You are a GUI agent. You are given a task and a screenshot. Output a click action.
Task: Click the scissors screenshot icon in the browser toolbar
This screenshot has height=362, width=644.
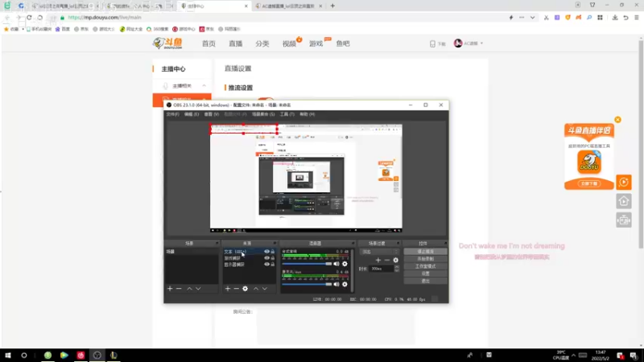pos(546,18)
